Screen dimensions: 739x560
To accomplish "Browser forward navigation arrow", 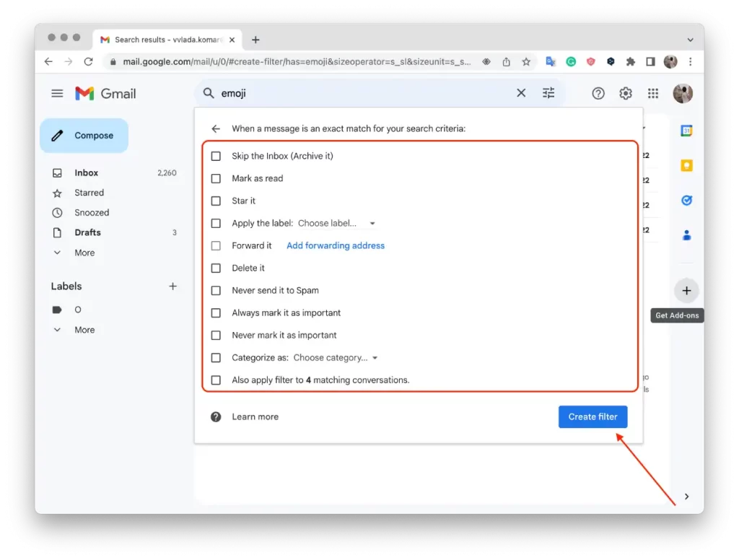I will pyautogui.click(x=69, y=61).
